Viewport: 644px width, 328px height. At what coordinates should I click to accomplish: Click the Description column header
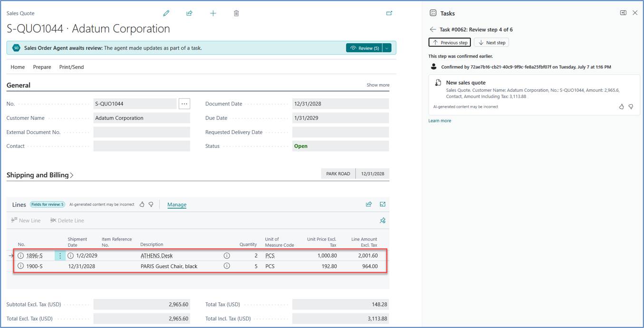[152, 245]
